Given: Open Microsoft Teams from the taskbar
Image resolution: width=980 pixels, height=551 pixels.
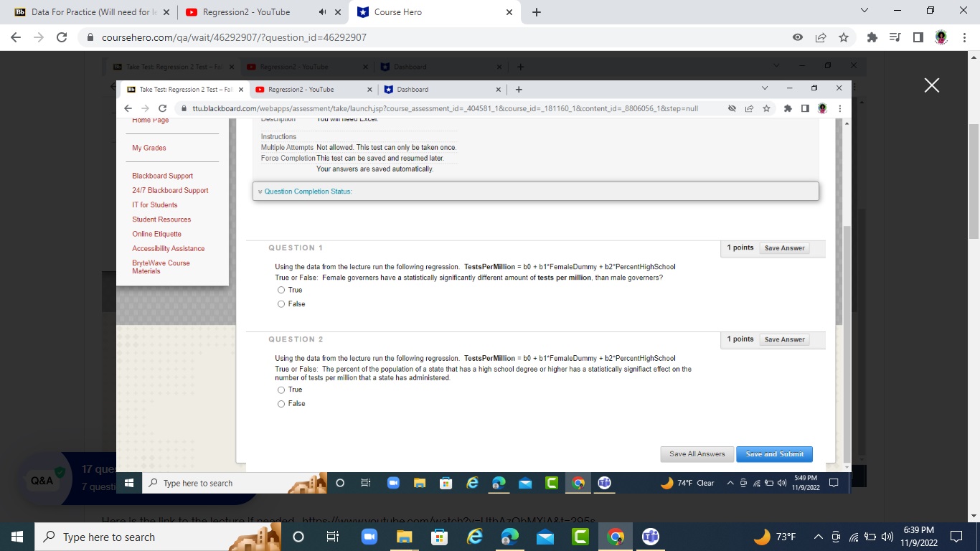Looking at the screenshot, I should [650, 537].
